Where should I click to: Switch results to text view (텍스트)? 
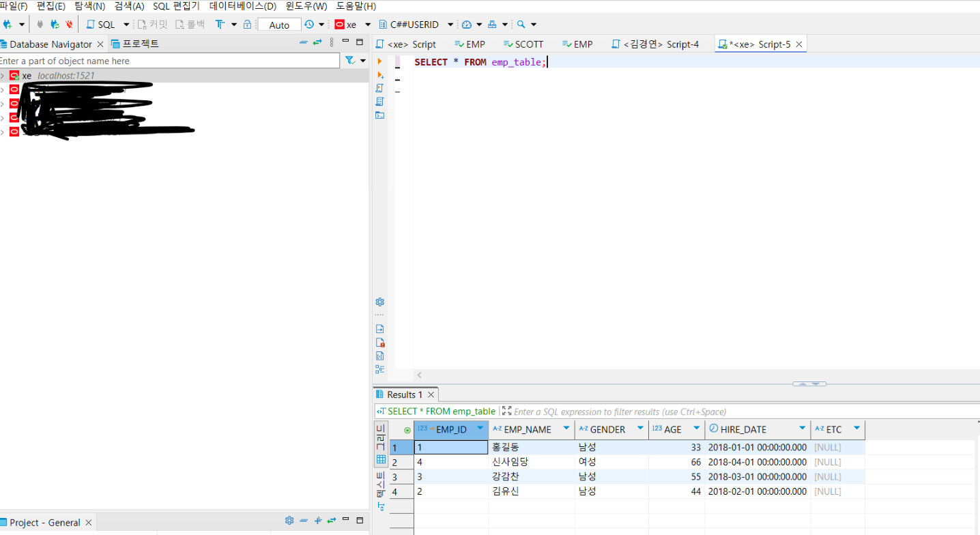pos(381,492)
